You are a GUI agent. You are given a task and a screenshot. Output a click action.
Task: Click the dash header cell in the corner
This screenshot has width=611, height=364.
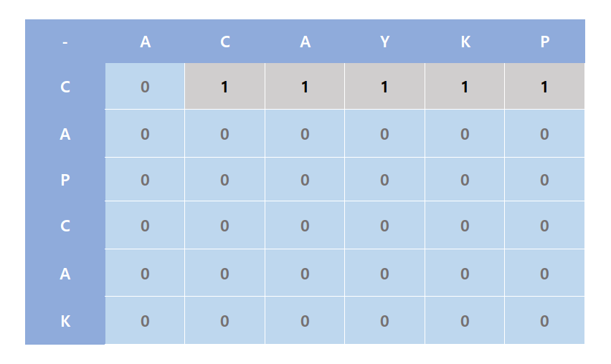pyautogui.click(x=65, y=42)
